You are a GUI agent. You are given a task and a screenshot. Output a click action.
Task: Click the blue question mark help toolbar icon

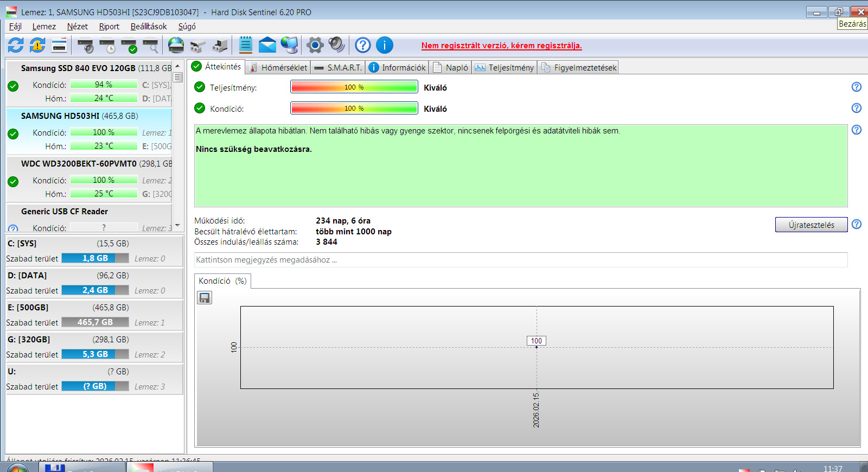click(363, 45)
